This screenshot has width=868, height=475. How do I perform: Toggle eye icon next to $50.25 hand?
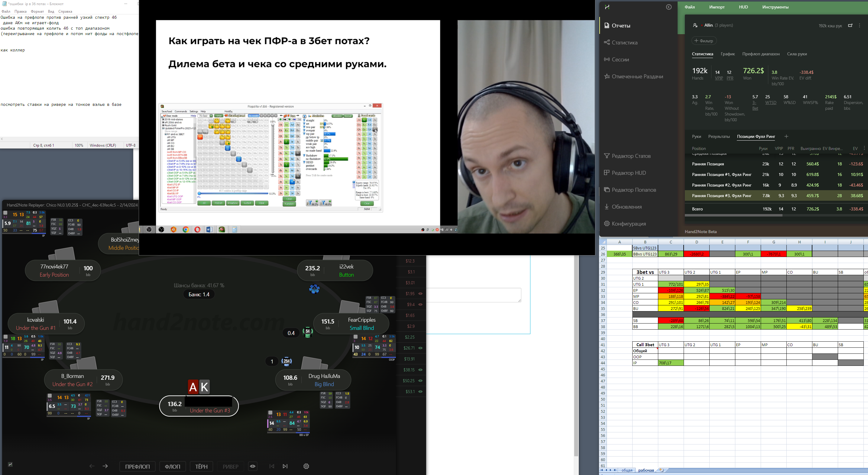(x=420, y=381)
